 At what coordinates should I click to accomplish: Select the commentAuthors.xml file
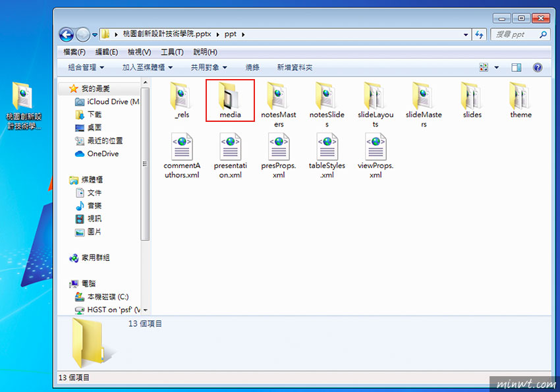point(182,155)
